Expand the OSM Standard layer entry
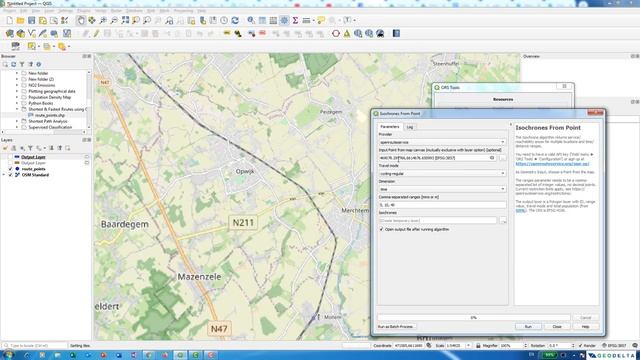640x360 pixels. tap(4, 175)
